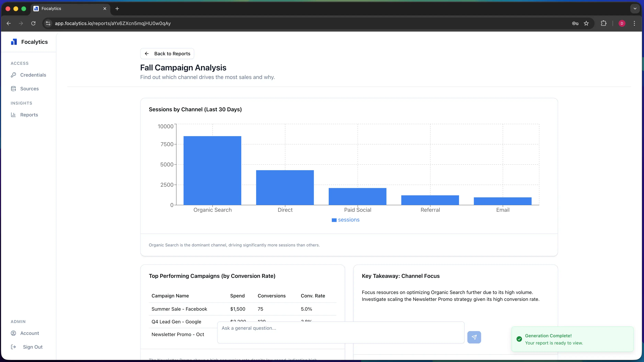The image size is (644, 362).
Task: Open a new browser tab
Action: pyautogui.click(x=117, y=8)
